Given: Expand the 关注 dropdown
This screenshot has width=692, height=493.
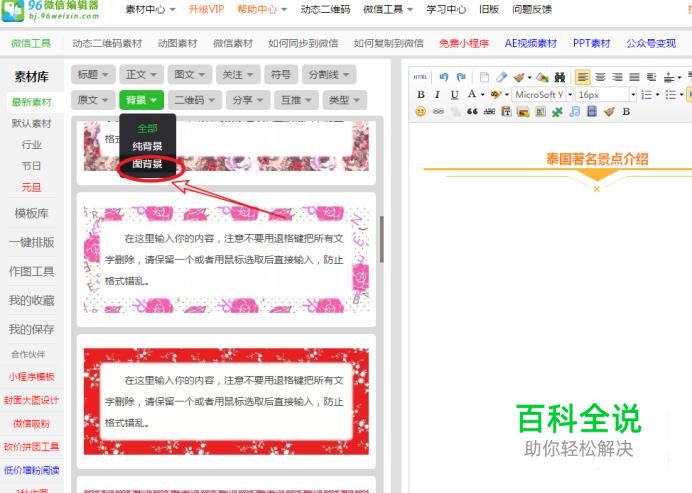Looking at the screenshot, I should [238, 75].
